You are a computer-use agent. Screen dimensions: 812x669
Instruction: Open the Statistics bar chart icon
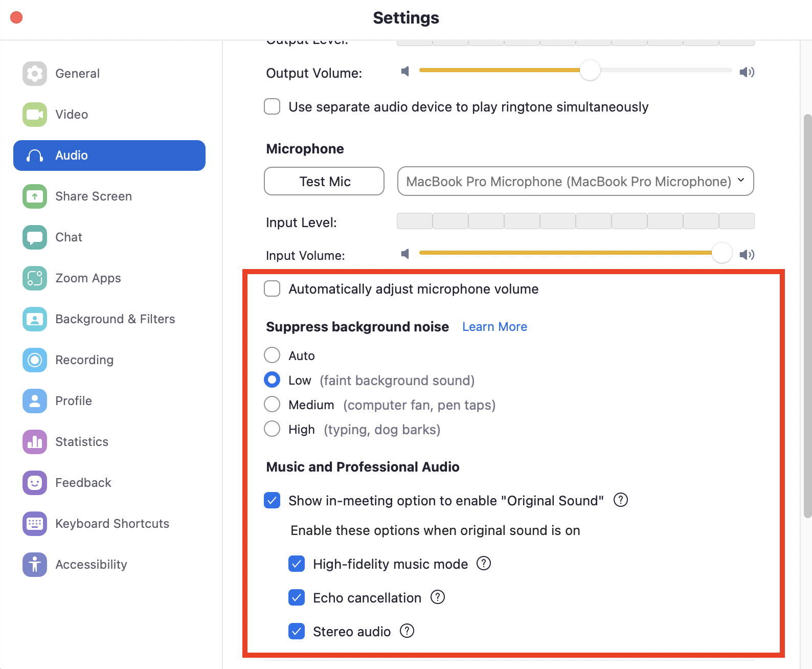[x=35, y=442]
